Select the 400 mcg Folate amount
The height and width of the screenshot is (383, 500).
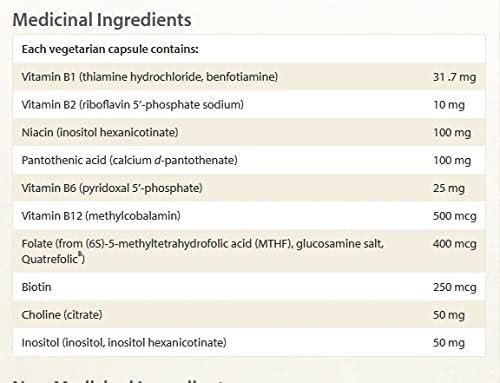point(455,244)
